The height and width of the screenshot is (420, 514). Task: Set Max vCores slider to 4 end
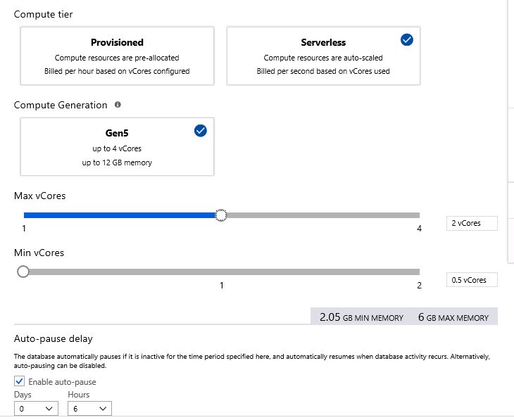click(418, 215)
